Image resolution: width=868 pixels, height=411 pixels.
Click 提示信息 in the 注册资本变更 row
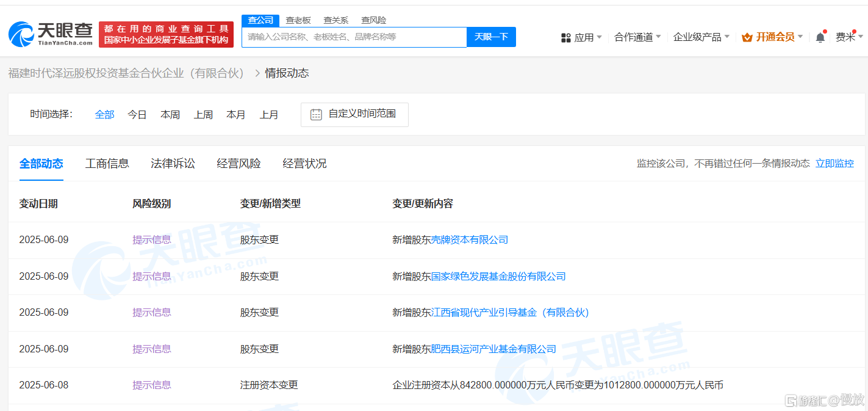[152, 385]
